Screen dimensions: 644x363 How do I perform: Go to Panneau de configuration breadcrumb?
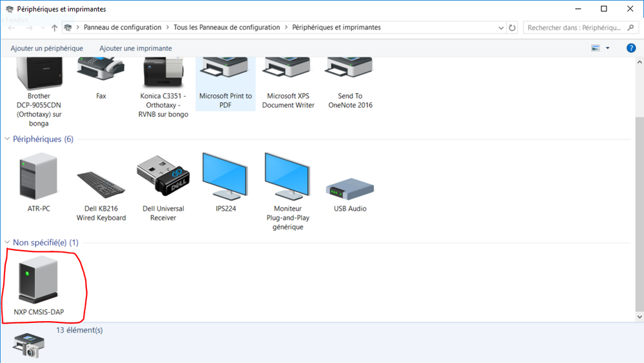tap(122, 28)
